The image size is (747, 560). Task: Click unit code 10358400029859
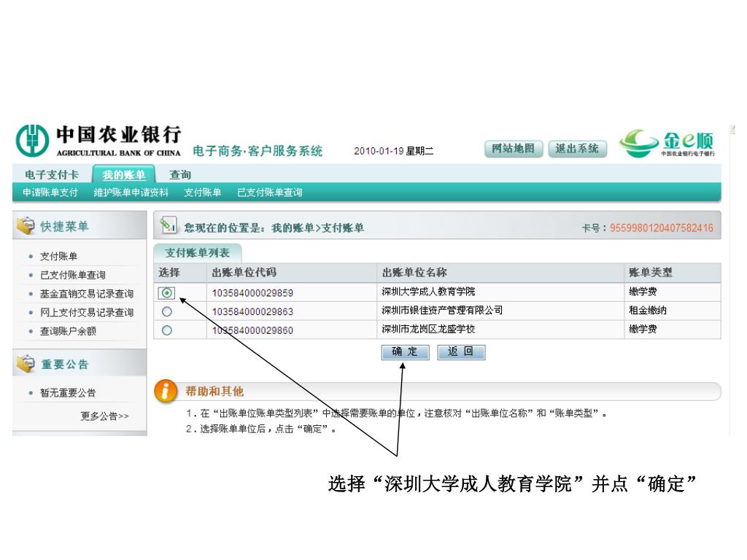point(252,293)
